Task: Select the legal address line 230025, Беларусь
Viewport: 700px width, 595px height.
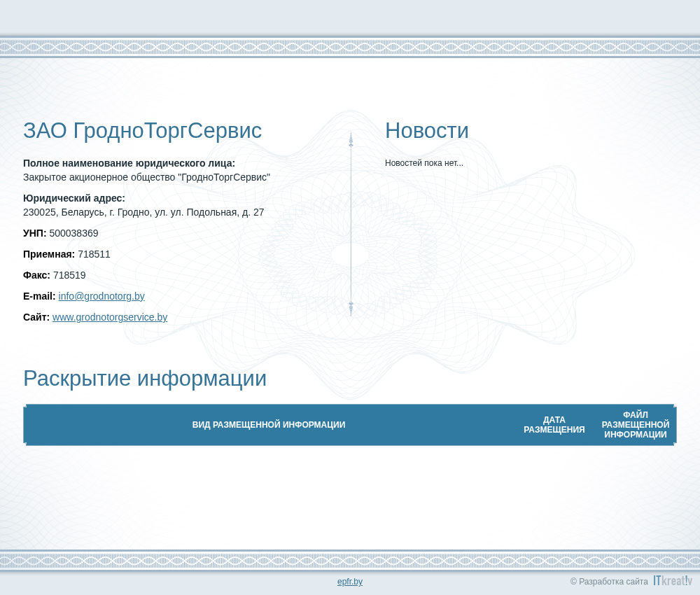Action: 143,213
